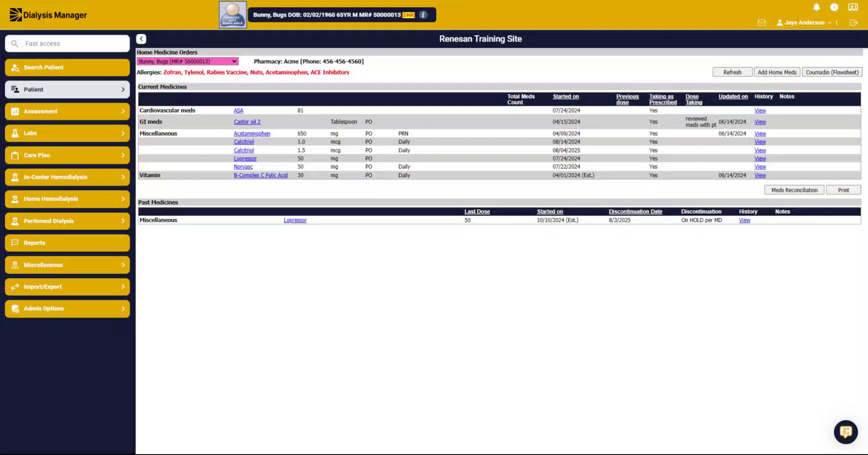Open Coumadin (Flowsheet) button

(x=832, y=72)
